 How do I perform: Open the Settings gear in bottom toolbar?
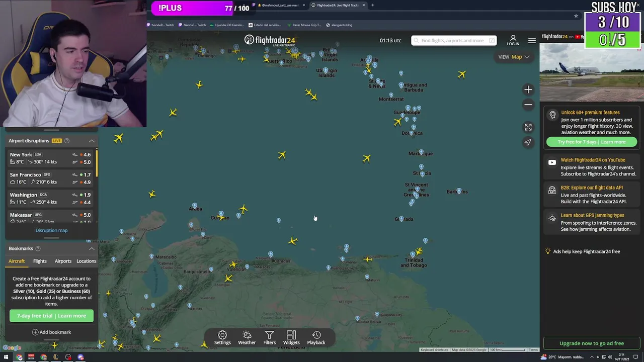pyautogui.click(x=222, y=338)
